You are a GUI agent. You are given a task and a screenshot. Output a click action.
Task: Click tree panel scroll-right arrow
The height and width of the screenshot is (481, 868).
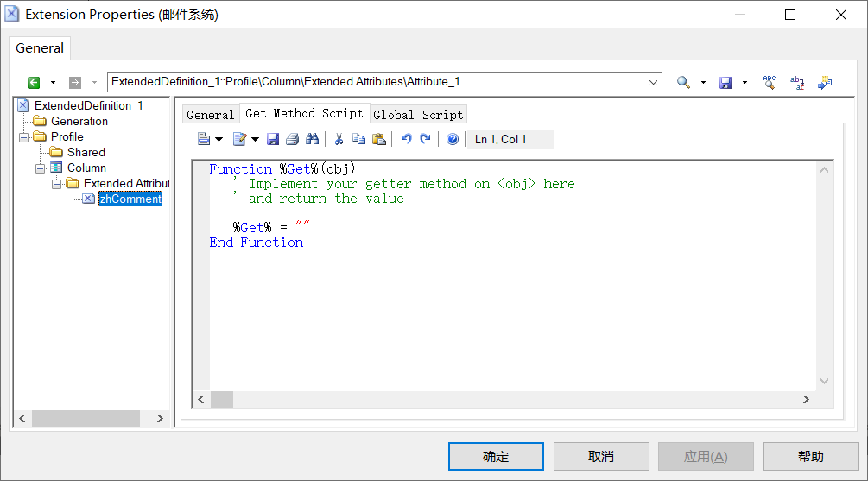coord(160,419)
